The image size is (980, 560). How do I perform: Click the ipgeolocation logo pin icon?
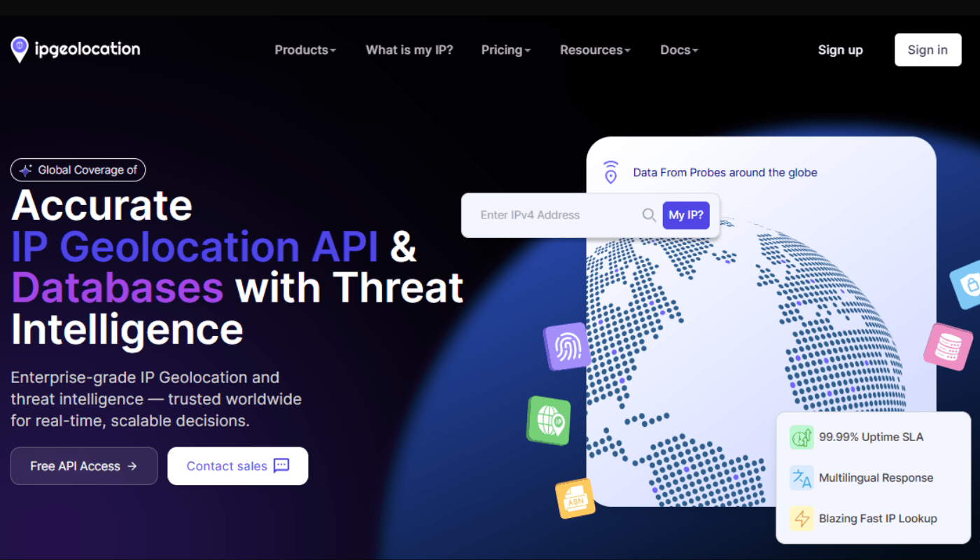pos(20,50)
